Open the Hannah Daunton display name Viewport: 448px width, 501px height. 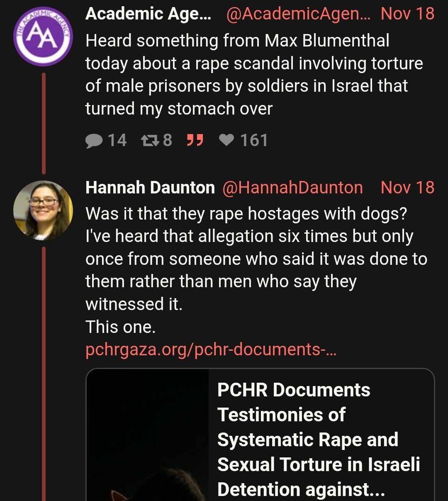[150, 188]
